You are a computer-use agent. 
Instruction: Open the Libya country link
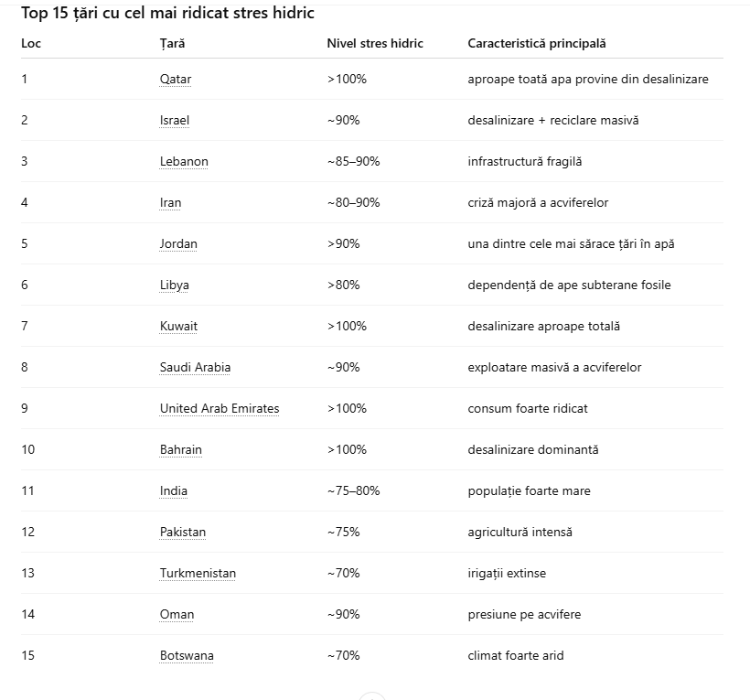click(x=175, y=285)
